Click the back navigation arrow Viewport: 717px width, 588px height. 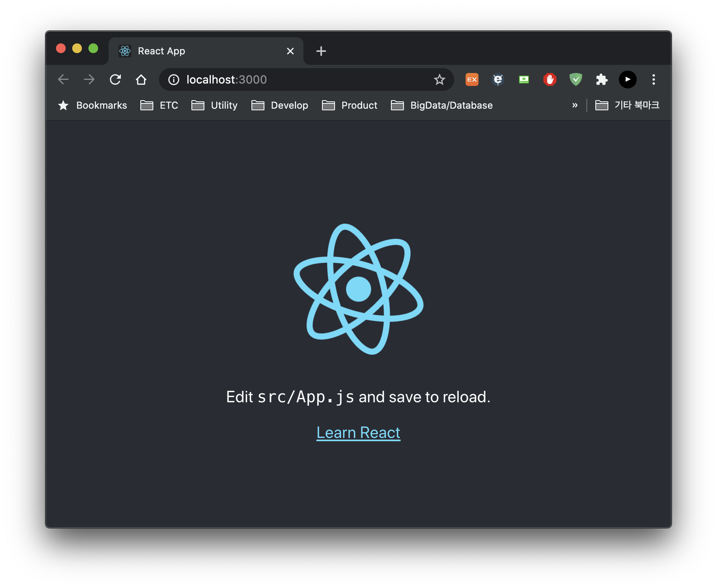[x=63, y=79]
